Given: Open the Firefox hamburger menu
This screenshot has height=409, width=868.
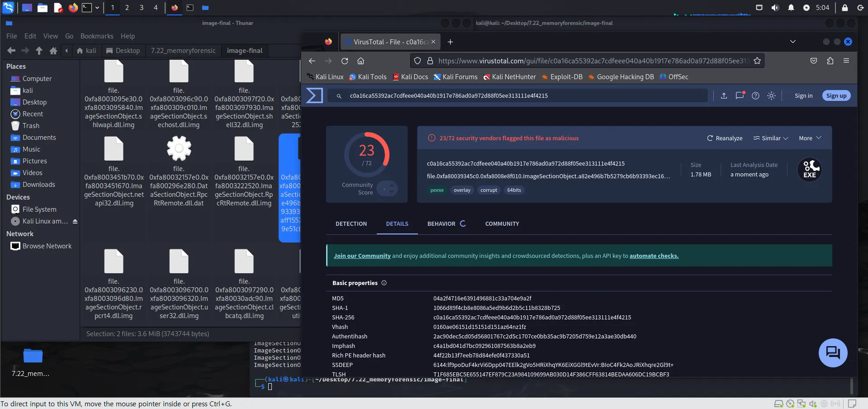Looking at the screenshot, I should 846,61.
